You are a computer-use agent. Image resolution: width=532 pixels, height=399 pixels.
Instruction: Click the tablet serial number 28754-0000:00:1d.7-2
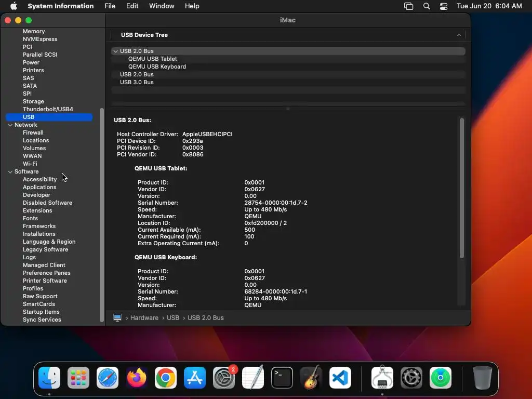(276, 203)
